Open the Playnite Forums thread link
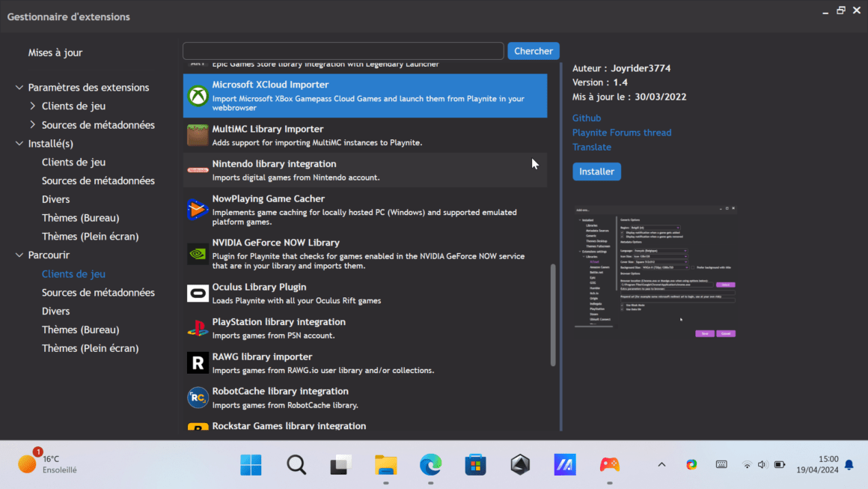The width and height of the screenshot is (868, 489). [622, 133]
